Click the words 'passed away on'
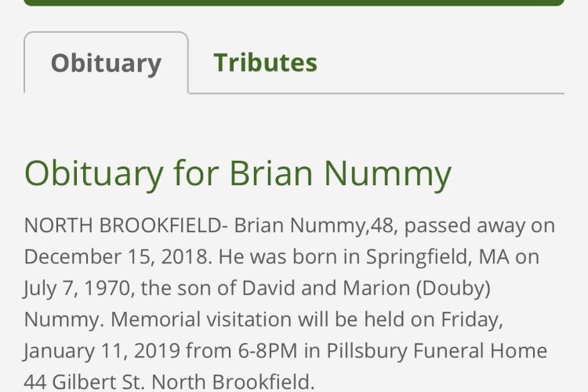The image size is (588, 392). 480,226
